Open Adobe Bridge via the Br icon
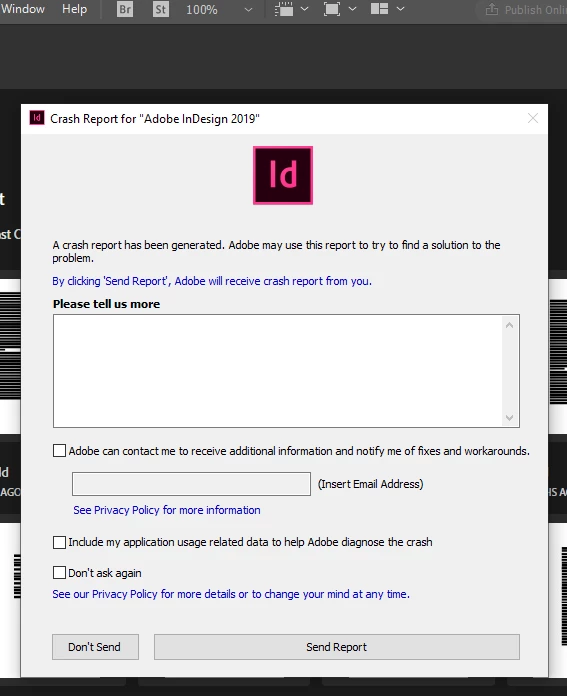567x696 pixels. pos(125,9)
